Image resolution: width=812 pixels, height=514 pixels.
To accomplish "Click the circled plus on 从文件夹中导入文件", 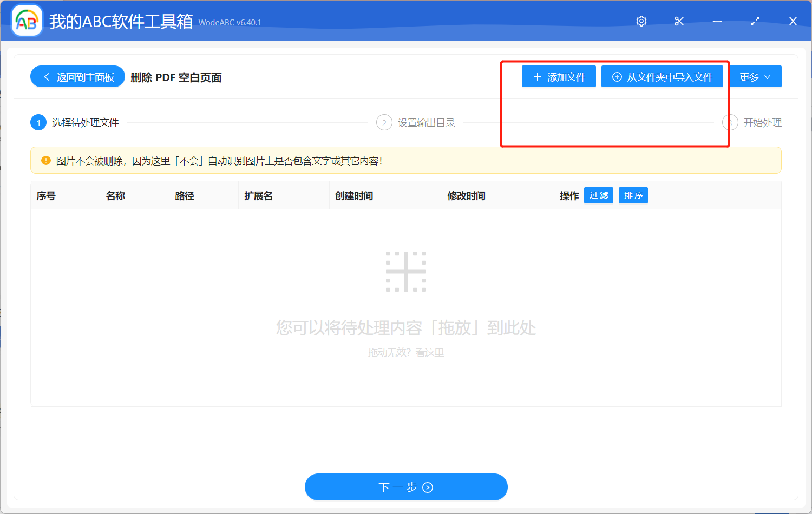I will tap(616, 76).
